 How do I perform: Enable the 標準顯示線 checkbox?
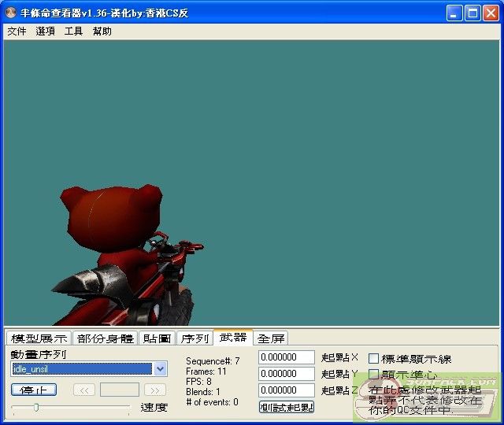click(x=374, y=359)
